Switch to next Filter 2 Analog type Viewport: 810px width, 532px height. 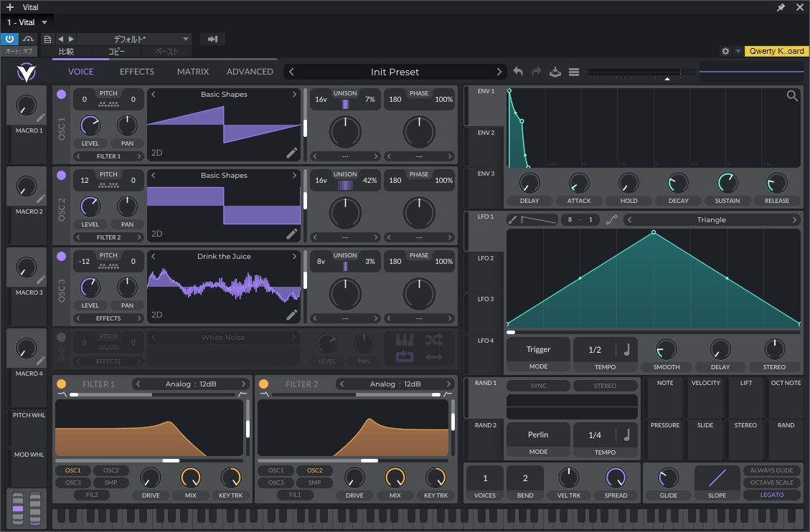tap(448, 384)
